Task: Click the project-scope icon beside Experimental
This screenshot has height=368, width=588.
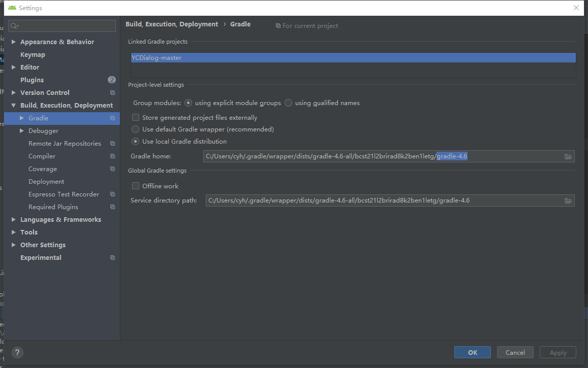Action: pyautogui.click(x=112, y=257)
